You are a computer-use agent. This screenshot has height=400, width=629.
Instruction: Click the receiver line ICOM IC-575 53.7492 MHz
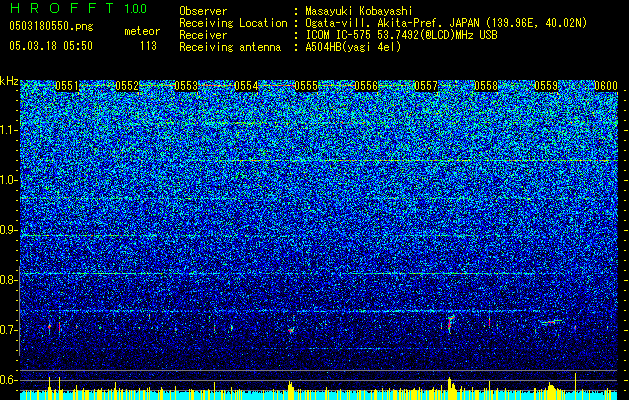(x=402, y=35)
